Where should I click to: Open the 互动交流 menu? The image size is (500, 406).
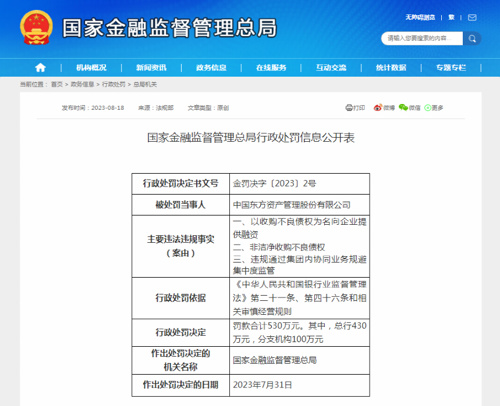pos(331,68)
